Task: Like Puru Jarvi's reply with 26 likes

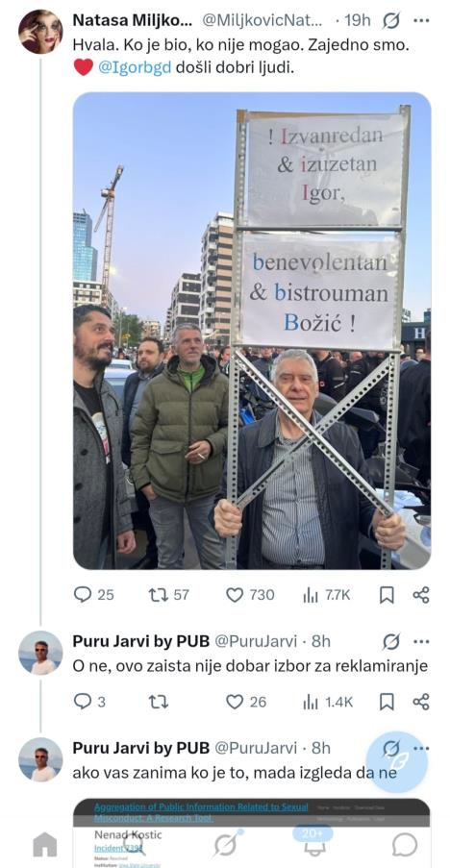Action: 246,702
